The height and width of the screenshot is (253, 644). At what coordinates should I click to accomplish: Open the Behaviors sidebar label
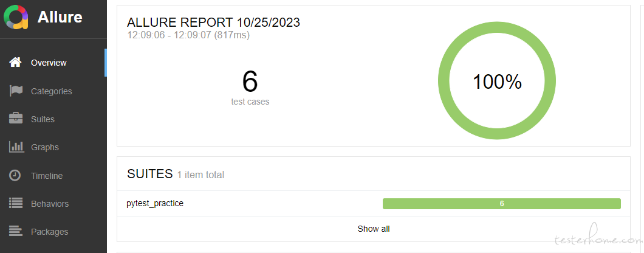(x=50, y=204)
